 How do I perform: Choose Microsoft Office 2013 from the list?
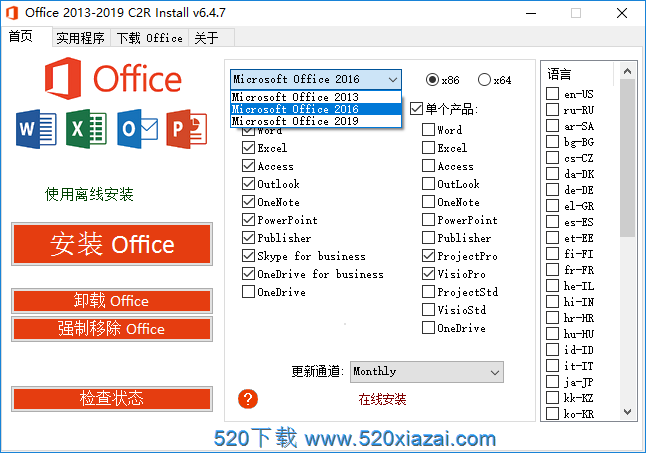(x=316, y=97)
